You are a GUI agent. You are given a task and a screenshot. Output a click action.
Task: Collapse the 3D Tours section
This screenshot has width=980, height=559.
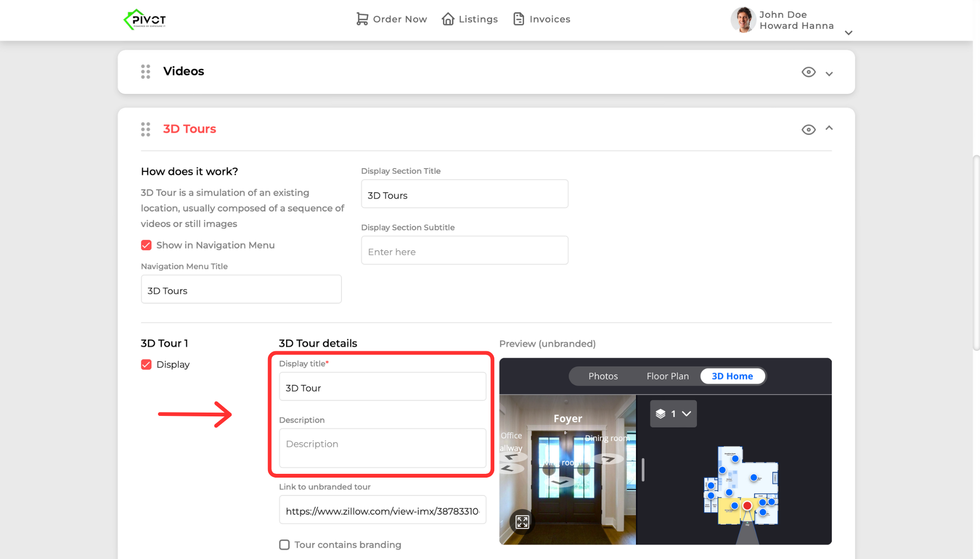point(829,128)
